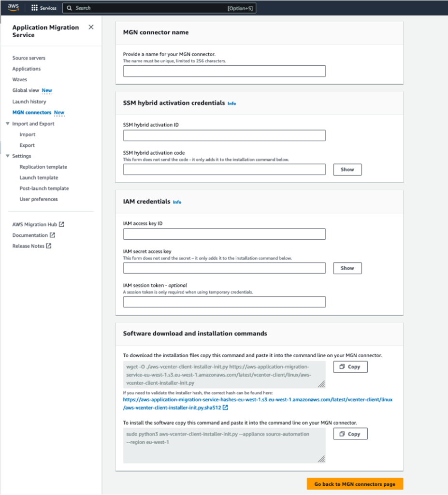Click the MGN connector name input field
The width and height of the screenshot is (448, 495).
[x=224, y=71]
